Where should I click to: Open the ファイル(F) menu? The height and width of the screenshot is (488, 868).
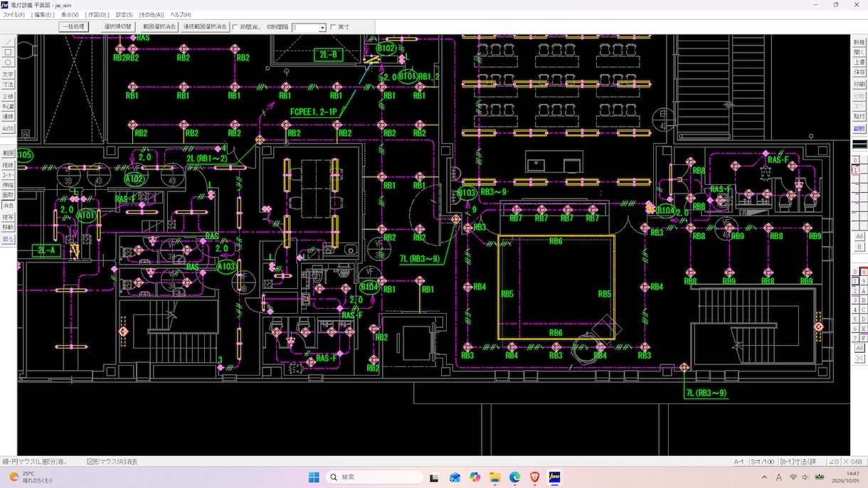[x=14, y=14]
